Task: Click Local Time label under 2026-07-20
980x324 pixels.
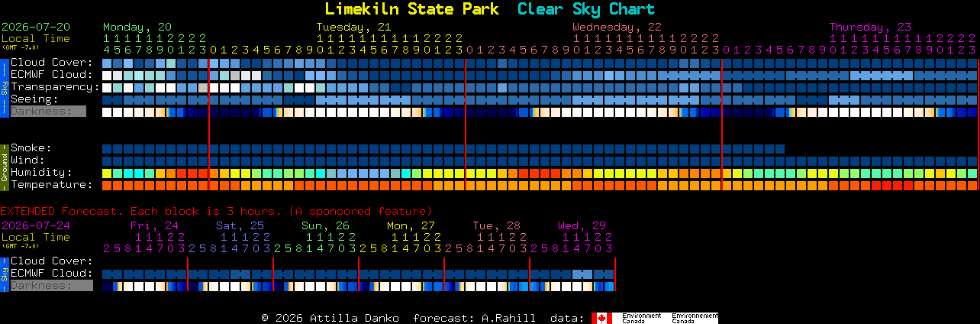Action: coord(36,38)
